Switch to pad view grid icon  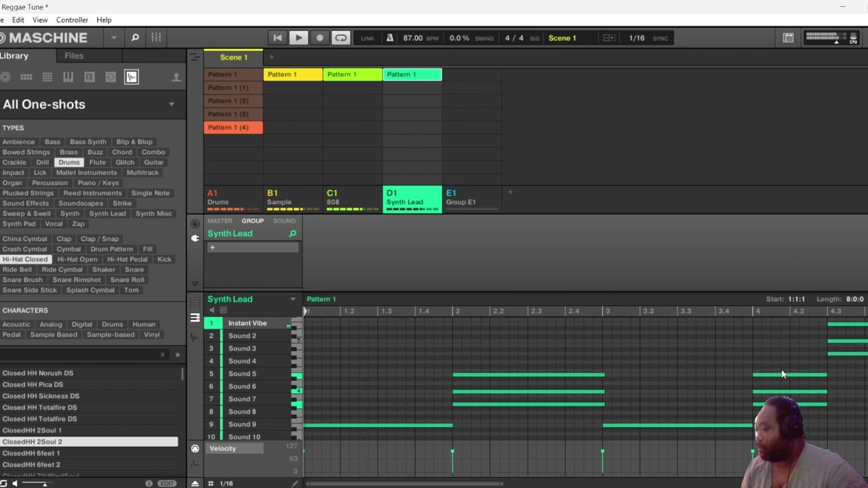[223, 310]
